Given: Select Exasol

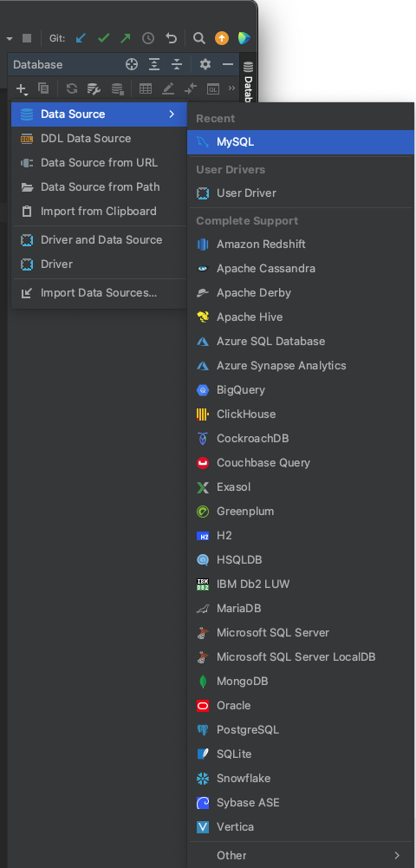Looking at the screenshot, I should (x=301, y=487).
